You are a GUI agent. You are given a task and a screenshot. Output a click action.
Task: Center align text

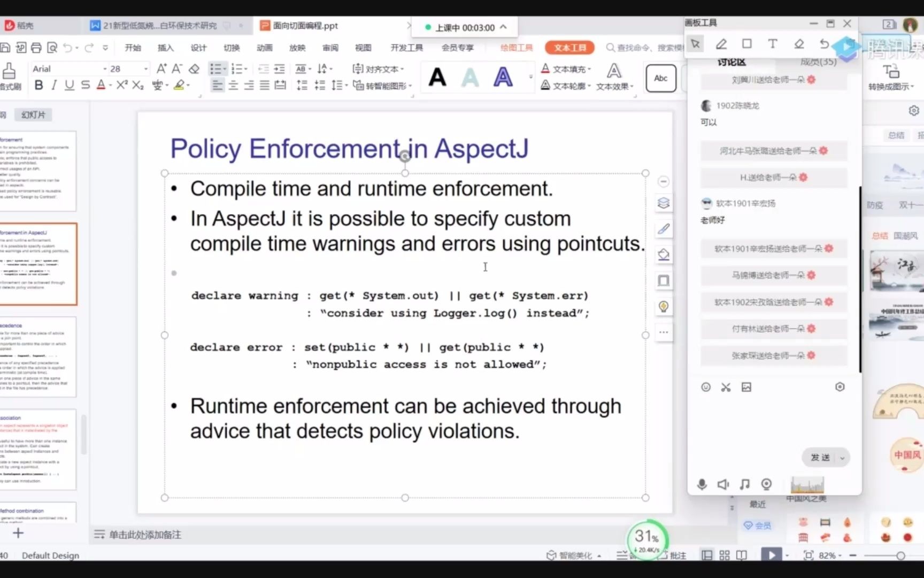[233, 85]
